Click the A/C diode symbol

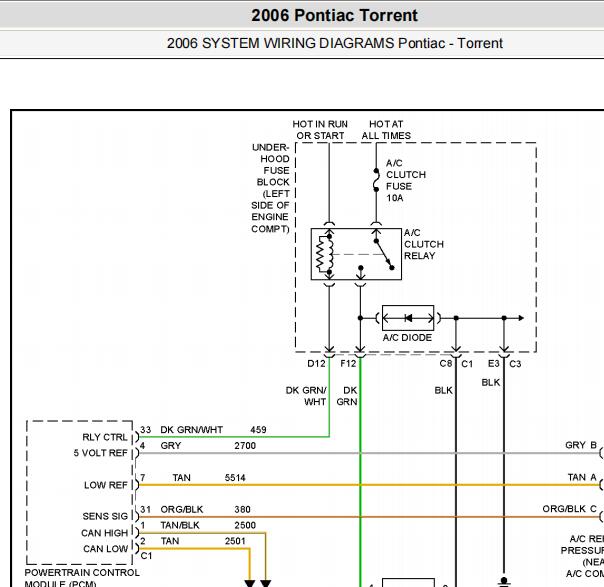tap(408, 318)
